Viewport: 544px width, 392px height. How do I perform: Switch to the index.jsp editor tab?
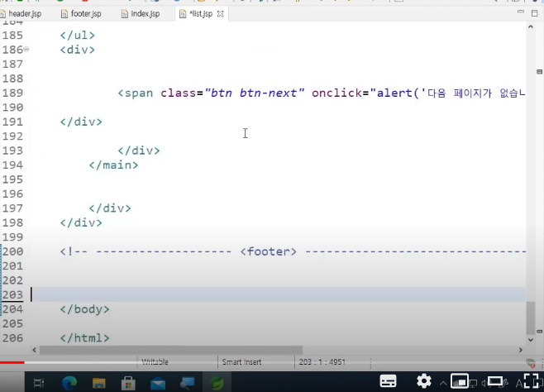tap(141, 14)
